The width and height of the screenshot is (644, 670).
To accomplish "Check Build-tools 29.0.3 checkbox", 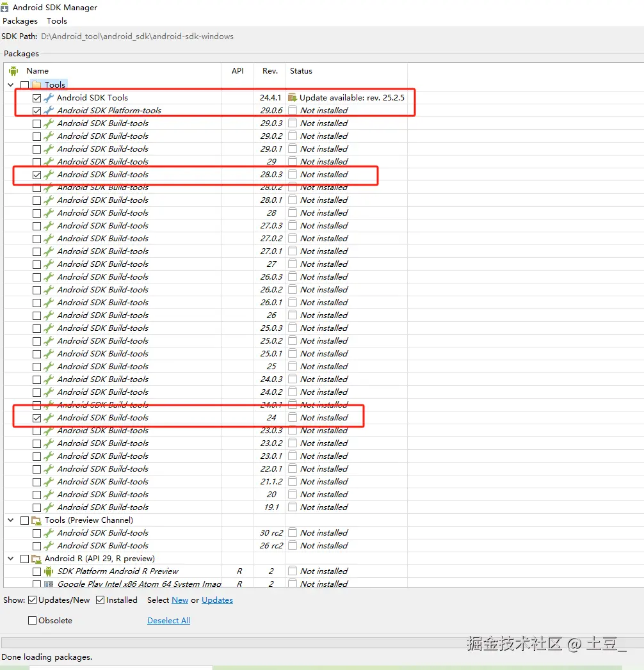I will pyautogui.click(x=36, y=124).
